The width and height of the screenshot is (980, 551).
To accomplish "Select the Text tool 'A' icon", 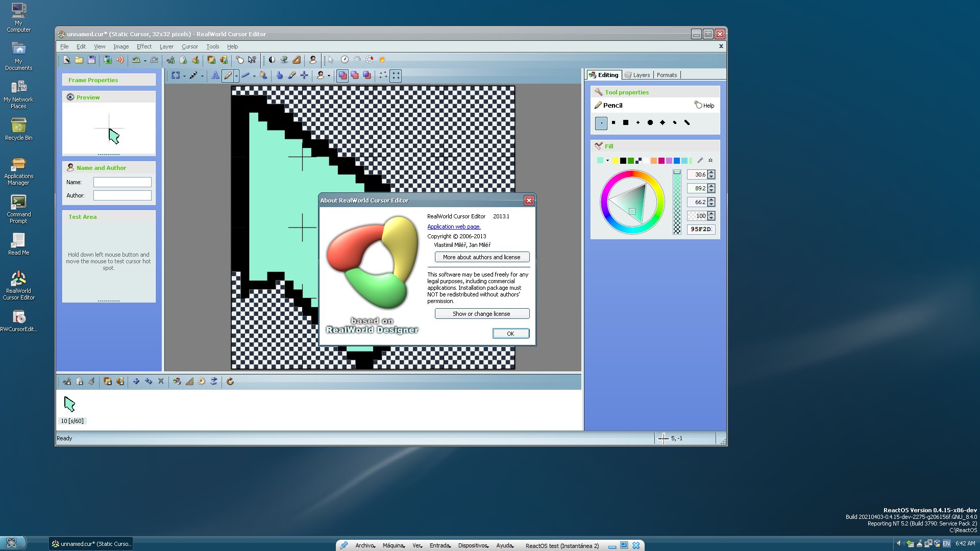I will [x=215, y=76].
